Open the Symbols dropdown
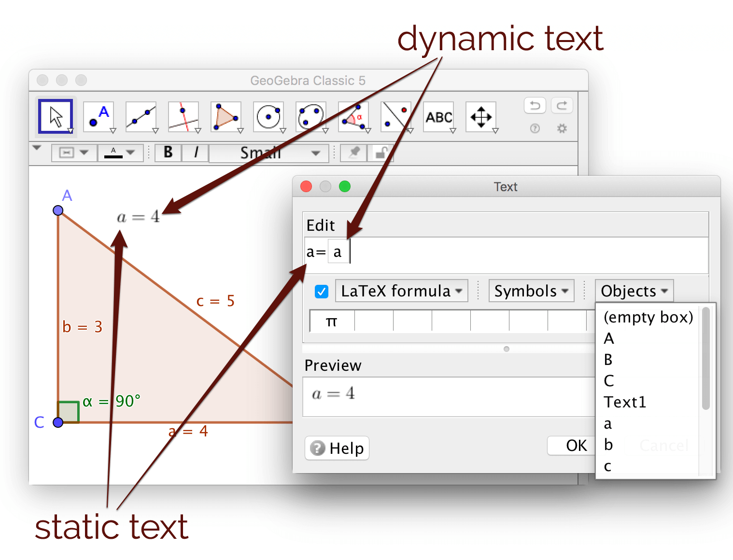733x560 pixels. 531,291
